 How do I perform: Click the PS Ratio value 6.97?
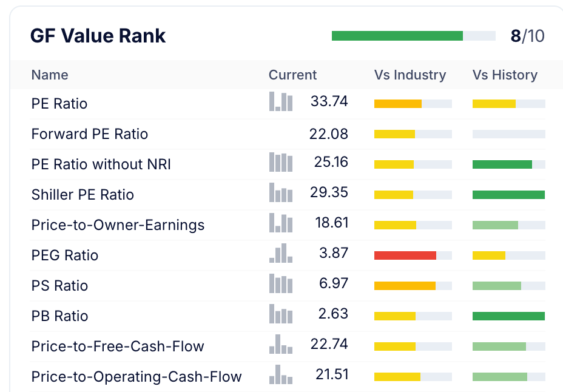click(x=334, y=283)
